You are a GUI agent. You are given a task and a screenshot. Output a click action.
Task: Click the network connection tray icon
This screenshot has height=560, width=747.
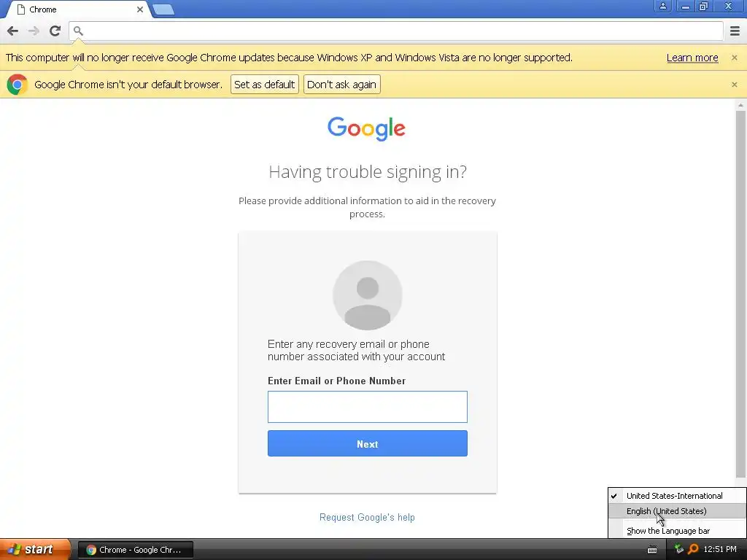[x=679, y=549]
